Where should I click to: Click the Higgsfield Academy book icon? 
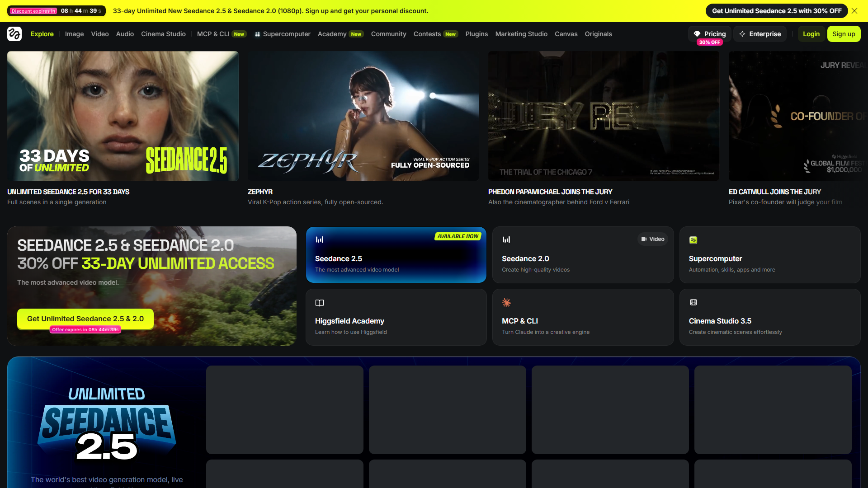(320, 303)
